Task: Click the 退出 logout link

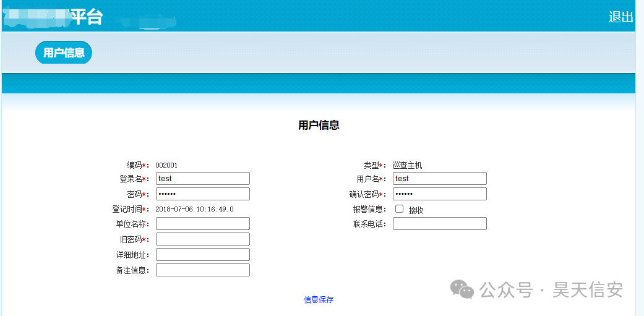Action: [620, 17]
